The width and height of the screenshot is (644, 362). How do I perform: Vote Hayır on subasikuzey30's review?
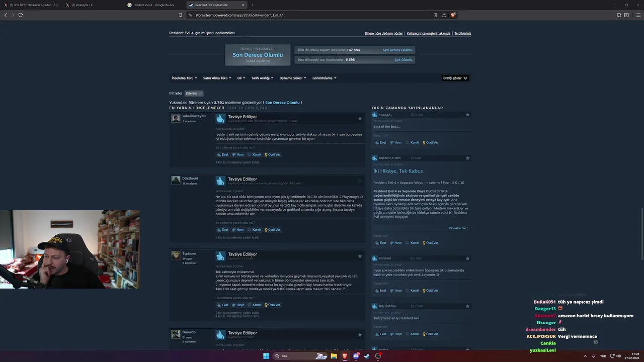point(238,155)
